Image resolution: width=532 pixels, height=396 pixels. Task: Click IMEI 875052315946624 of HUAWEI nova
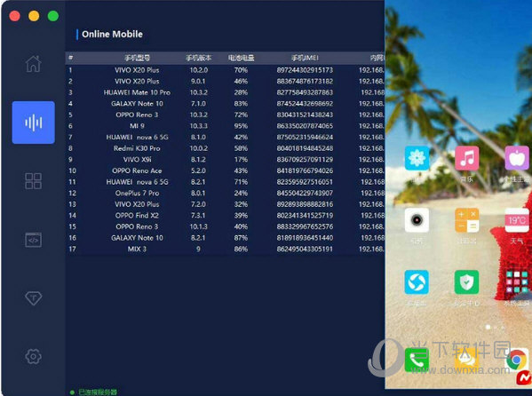coord(305,137)
